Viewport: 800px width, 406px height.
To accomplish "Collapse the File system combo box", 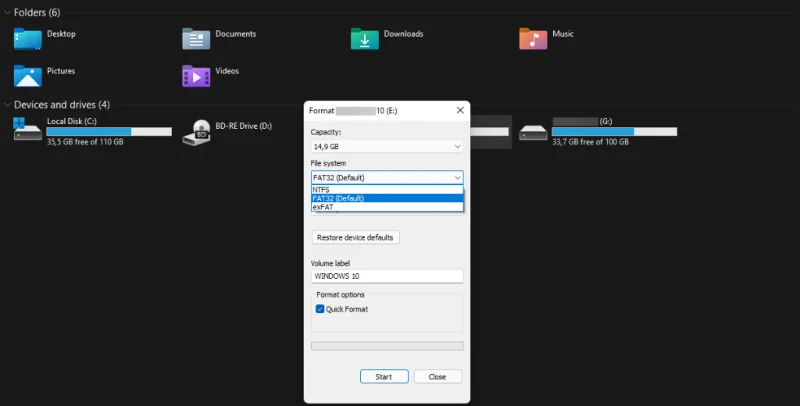I will pyautogui.click(x=387, y=177).
